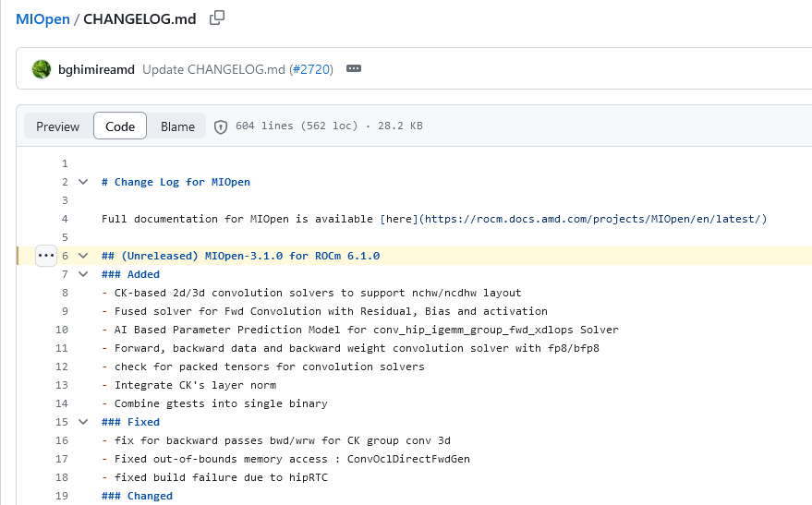Collapse the Change Log heading at line 2
This screenshot has height=505, width=812.
coord(83,182)
